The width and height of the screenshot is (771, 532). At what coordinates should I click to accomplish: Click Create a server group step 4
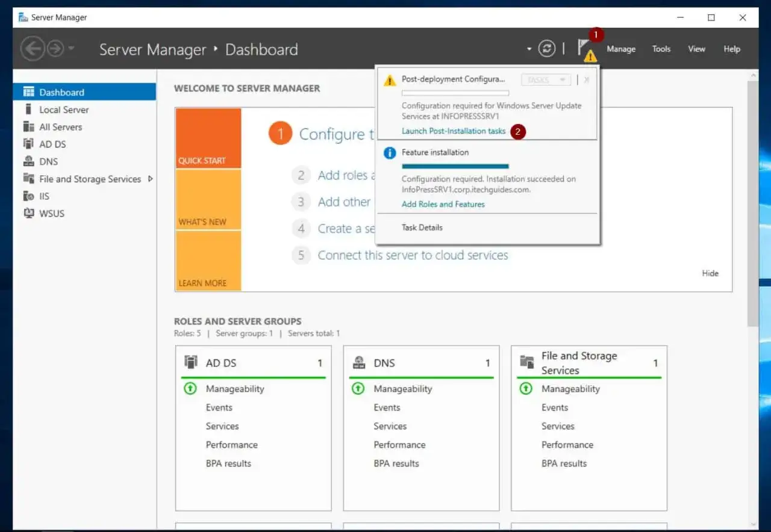(x=346, y=229)
